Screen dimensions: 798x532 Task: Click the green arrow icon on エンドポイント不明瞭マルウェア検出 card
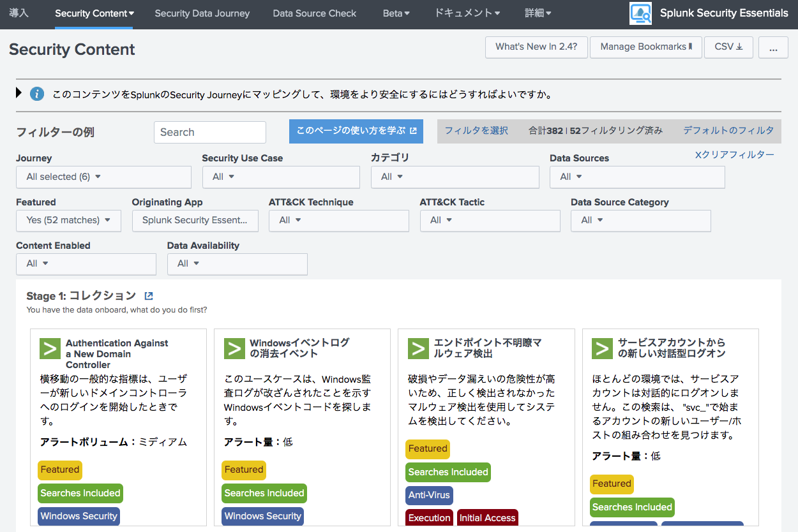tap(418, 348)
